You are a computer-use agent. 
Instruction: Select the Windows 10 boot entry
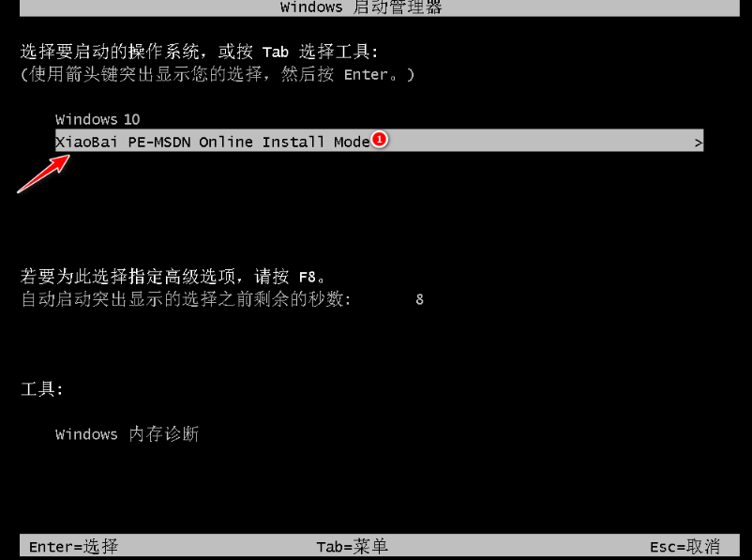(x=98, y=119)
